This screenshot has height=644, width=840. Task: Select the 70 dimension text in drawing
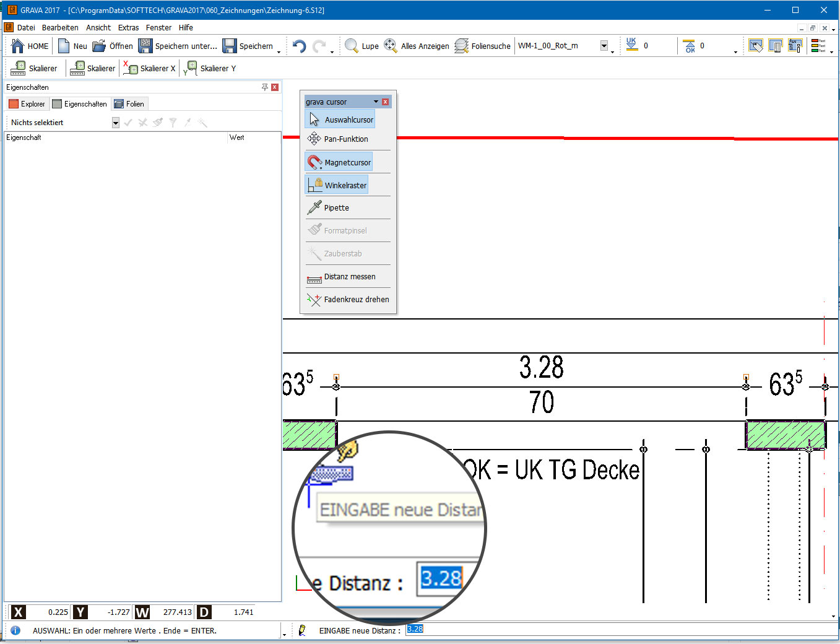coord(542,402)
